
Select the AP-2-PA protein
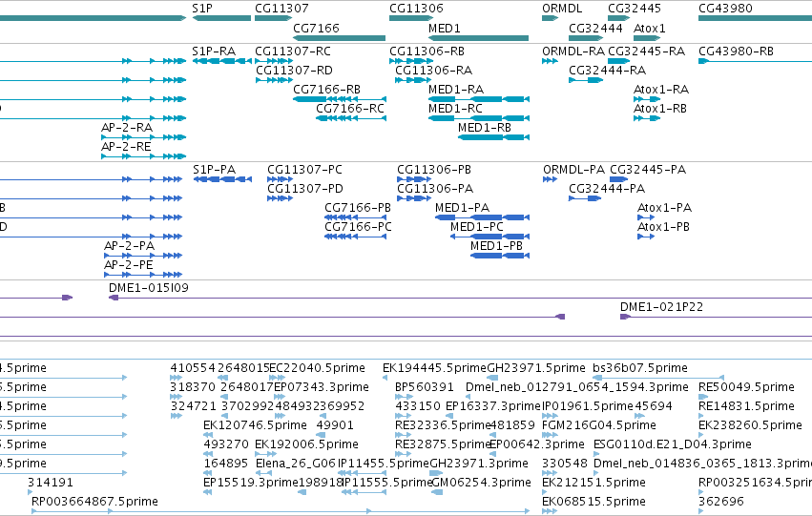point(143,256)
